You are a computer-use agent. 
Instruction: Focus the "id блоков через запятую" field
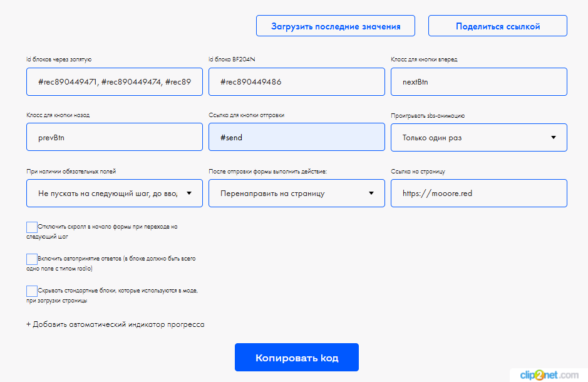coord(114,82)
